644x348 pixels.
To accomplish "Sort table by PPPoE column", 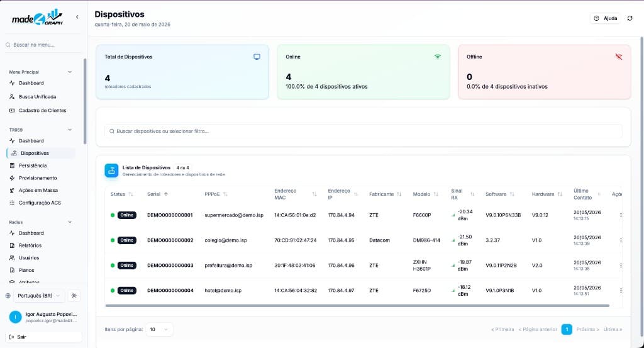I will click(x=216, y=194).
